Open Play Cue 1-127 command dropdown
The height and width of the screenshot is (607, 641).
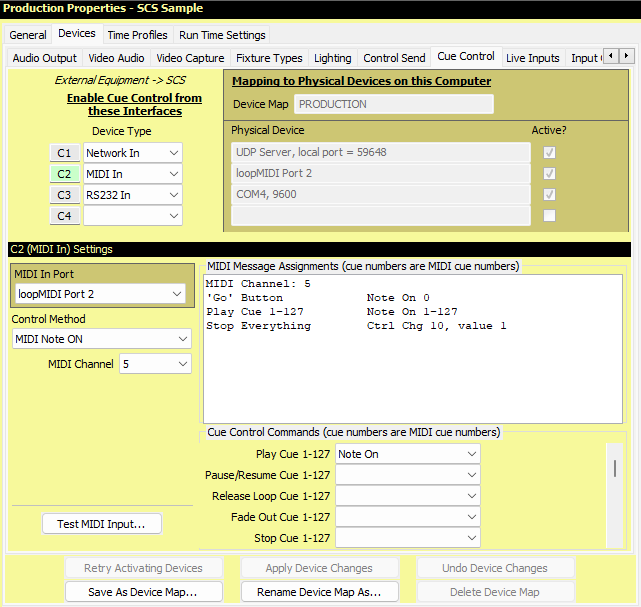pos(408,454)
